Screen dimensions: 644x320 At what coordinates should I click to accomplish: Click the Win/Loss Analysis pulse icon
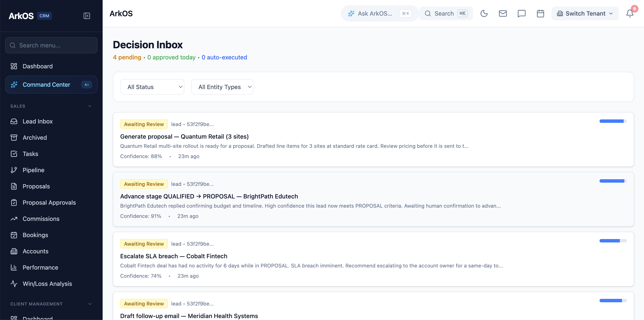point(14,284)
